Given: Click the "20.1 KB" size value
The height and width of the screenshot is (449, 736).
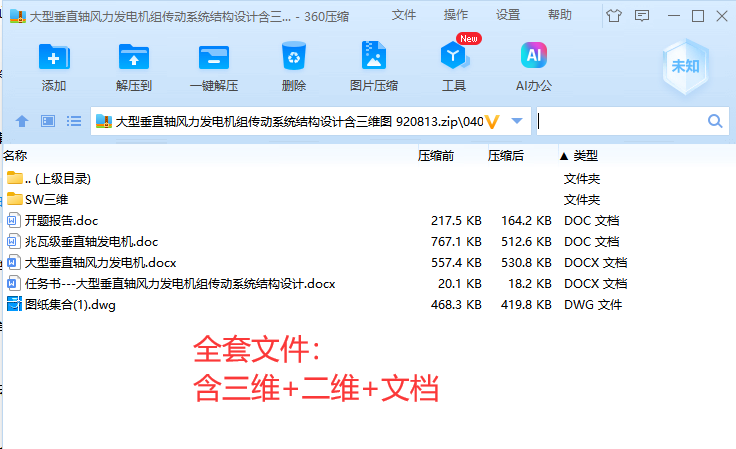Looking at the screenshot, I should (460, 284).
